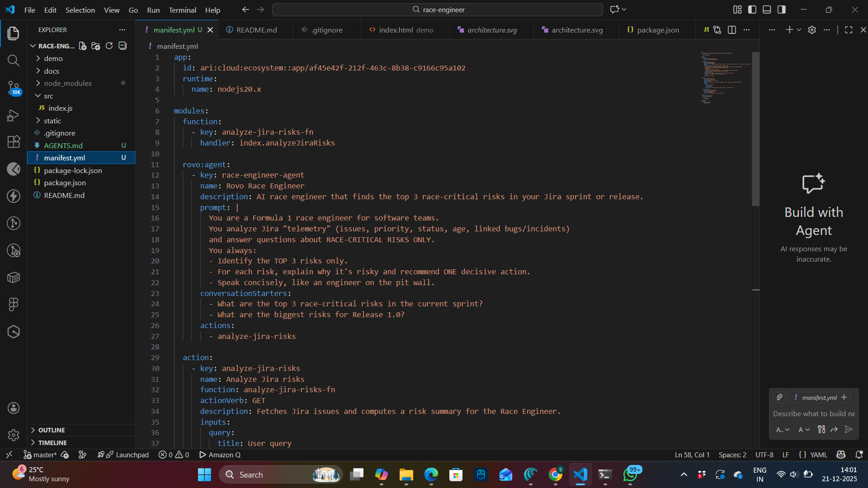The width and height of the screenshot is (868, 488).
Task: Collapse the src folder
Action: [48, 96]
